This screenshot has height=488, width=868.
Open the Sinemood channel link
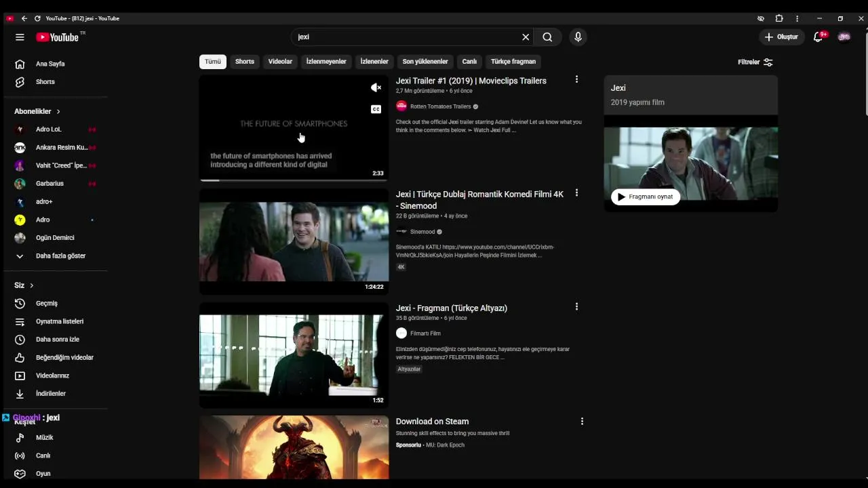coord(422,232)
